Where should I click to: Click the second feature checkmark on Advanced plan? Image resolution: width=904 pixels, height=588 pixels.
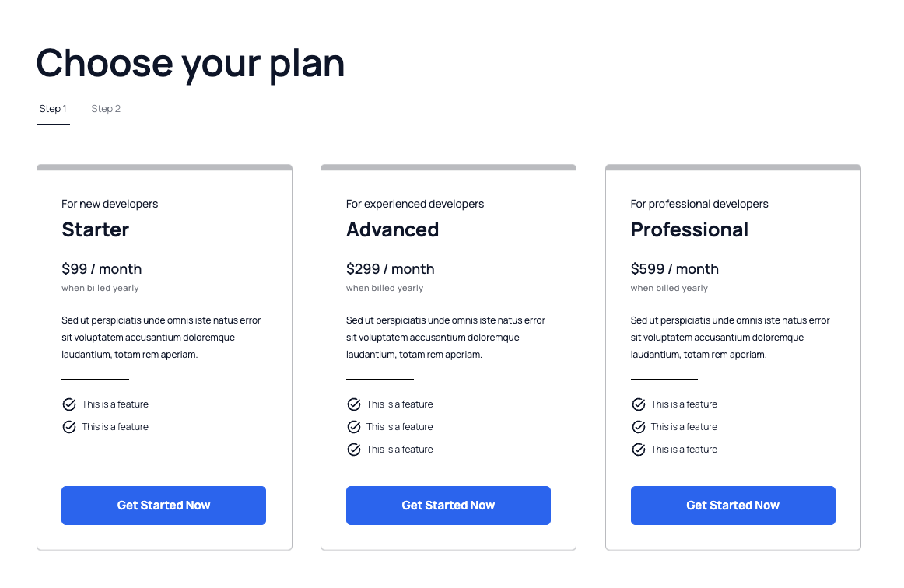(x=353, y=426)
